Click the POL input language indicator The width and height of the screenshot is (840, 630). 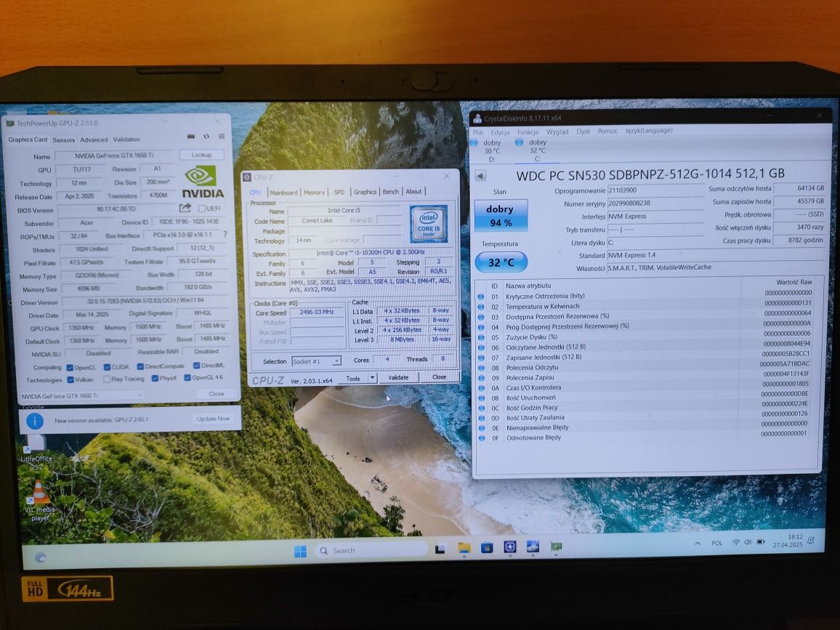(716, 544)
